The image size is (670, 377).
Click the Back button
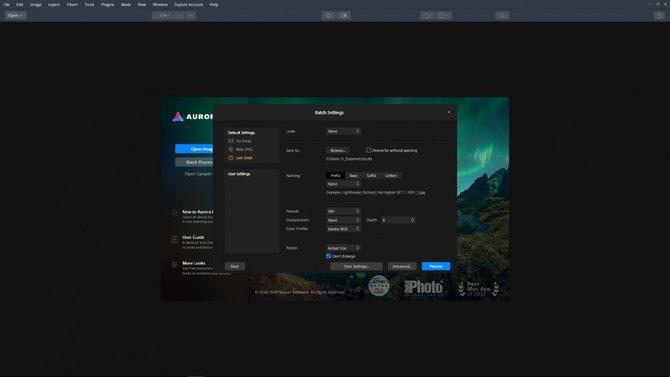coord(235,266)
